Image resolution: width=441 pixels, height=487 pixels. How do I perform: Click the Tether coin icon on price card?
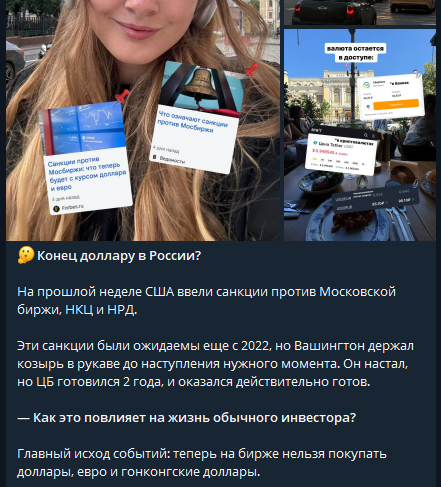click(315, 143)
